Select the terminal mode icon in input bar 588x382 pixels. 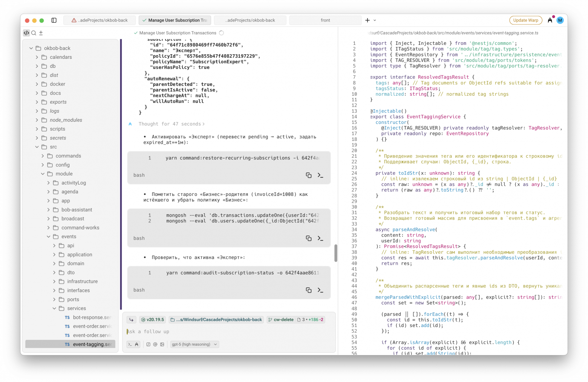click(x=130, y=344)
